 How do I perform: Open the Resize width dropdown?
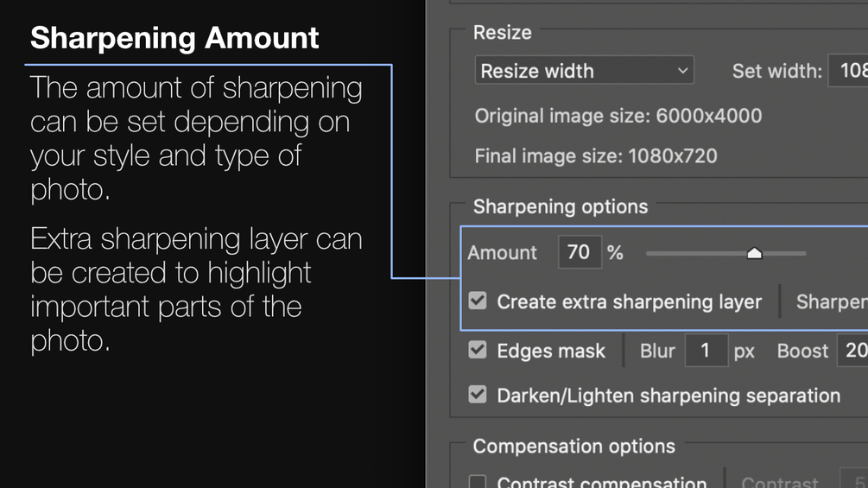click(584, 71)
